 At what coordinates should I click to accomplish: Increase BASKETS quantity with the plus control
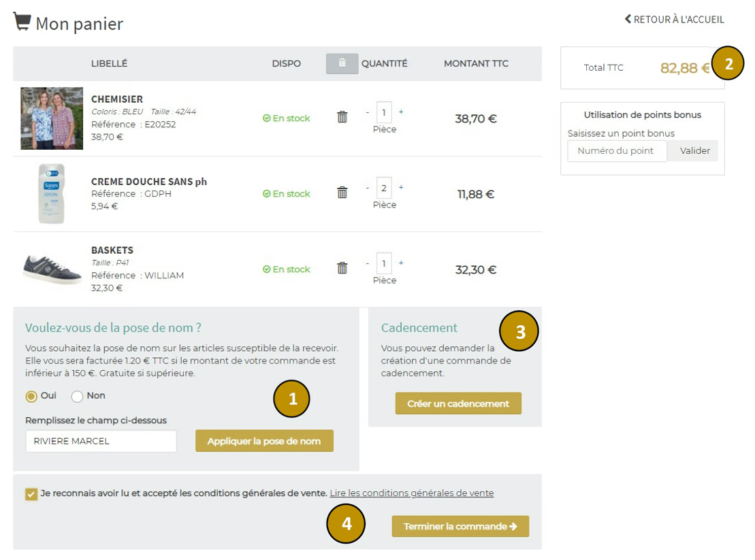(x=401, y=264)
